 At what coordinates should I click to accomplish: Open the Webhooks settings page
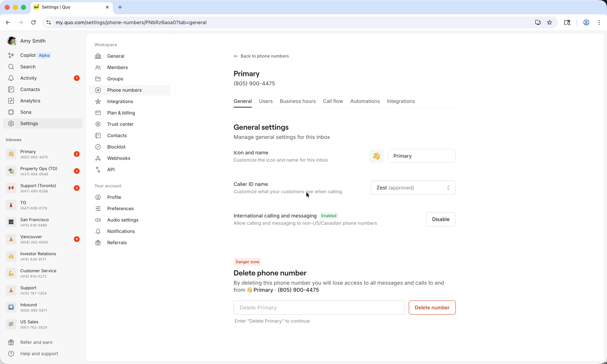click(x=118, y=158)
